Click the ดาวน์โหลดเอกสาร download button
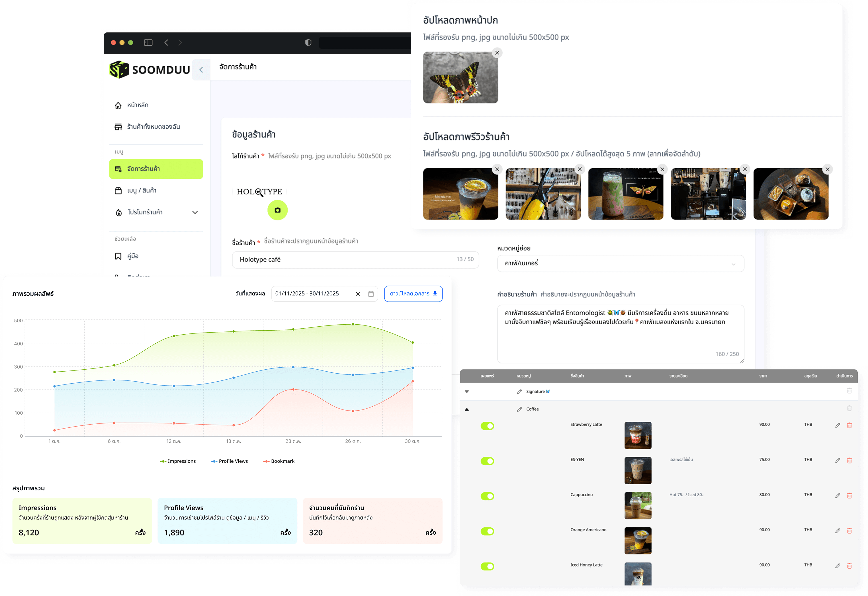Screen dimensions: 868x596 coord(413,294)
